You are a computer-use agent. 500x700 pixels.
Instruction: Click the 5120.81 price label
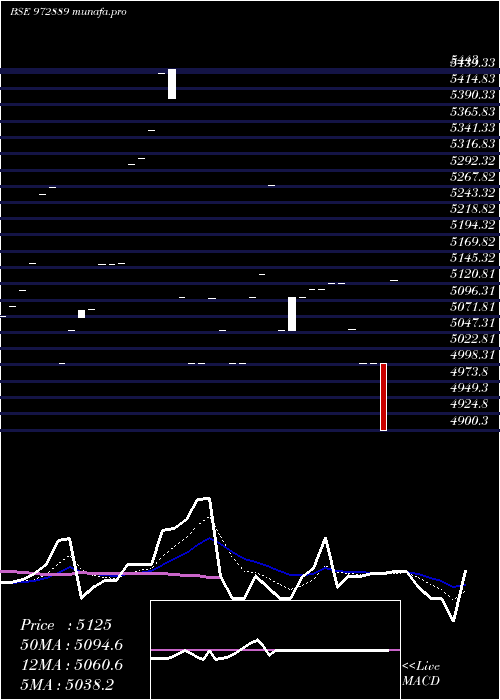point(472,274)
